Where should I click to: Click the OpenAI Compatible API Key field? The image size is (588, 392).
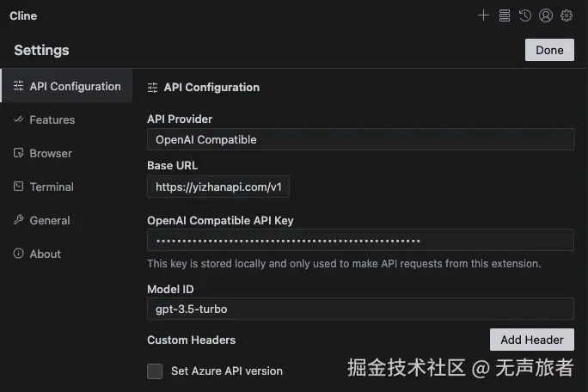pyautogui.click(x=360, y=241)
